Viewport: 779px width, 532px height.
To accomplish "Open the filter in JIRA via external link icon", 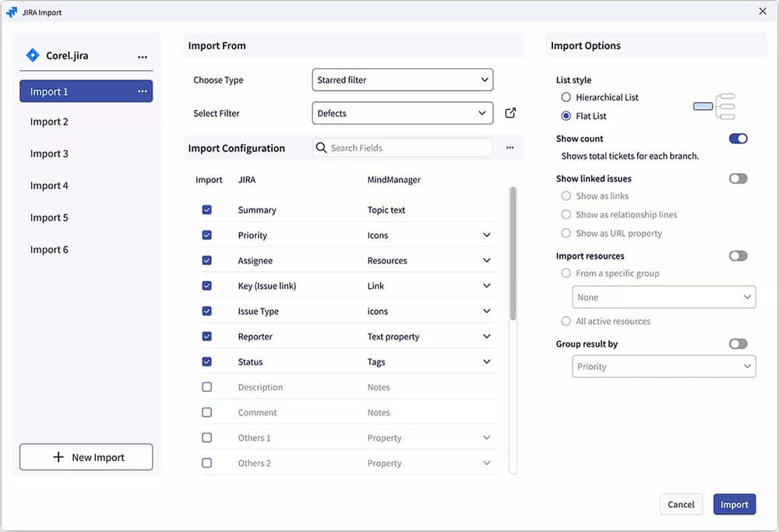I will tap(510, 113).
